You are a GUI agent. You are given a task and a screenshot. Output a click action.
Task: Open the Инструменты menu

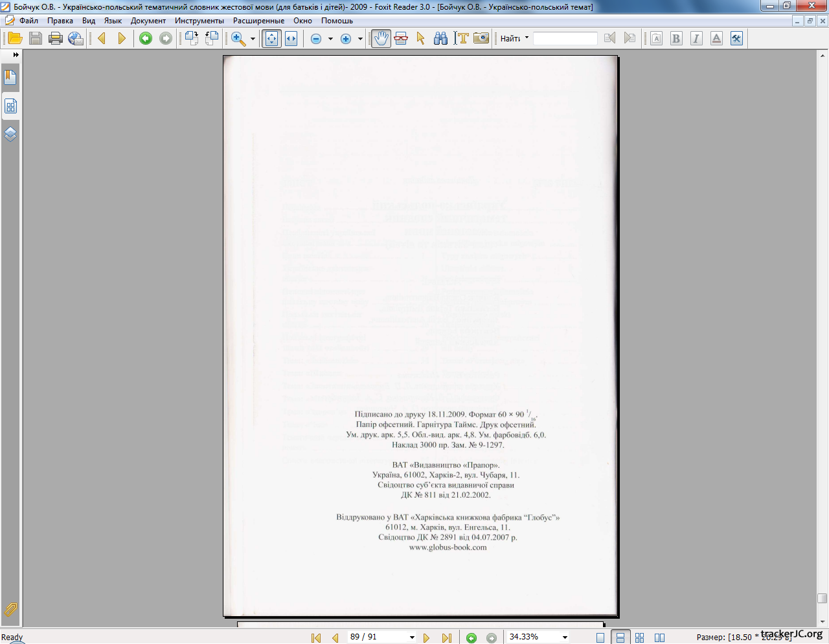coord(199,21)
